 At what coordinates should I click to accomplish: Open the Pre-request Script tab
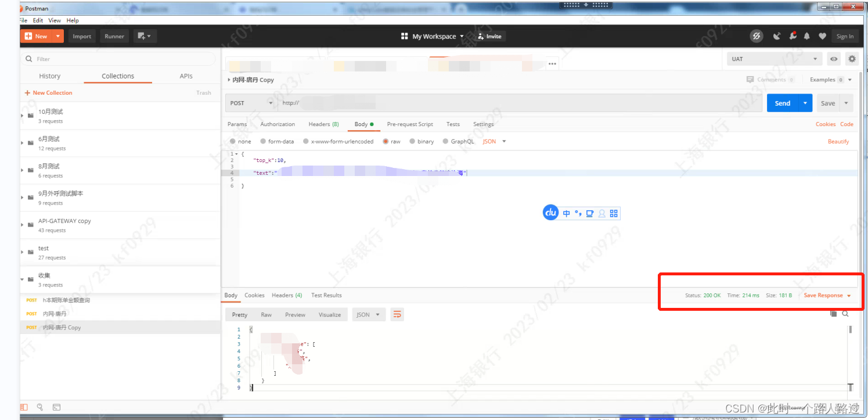pyautogui.click(x=410, y=124)
